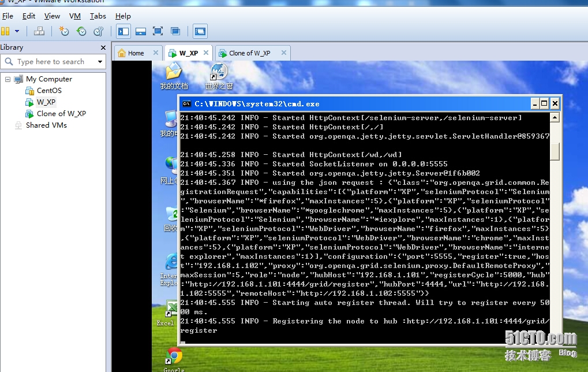
Task: Click the 'Started SocketListener on 0.0.0.0:5555' line
Action: pyautogui.click(x=314, y=164)
